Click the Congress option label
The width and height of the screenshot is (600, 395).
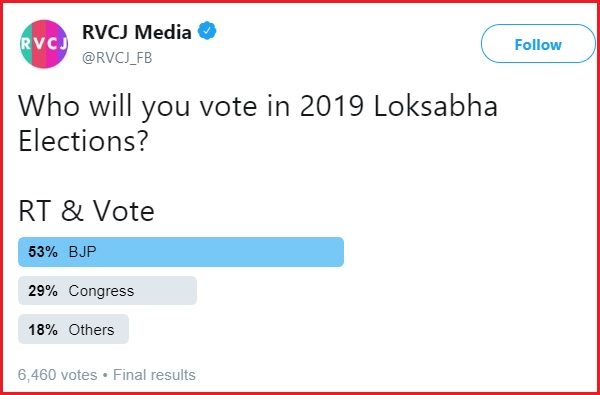[101, 292]
